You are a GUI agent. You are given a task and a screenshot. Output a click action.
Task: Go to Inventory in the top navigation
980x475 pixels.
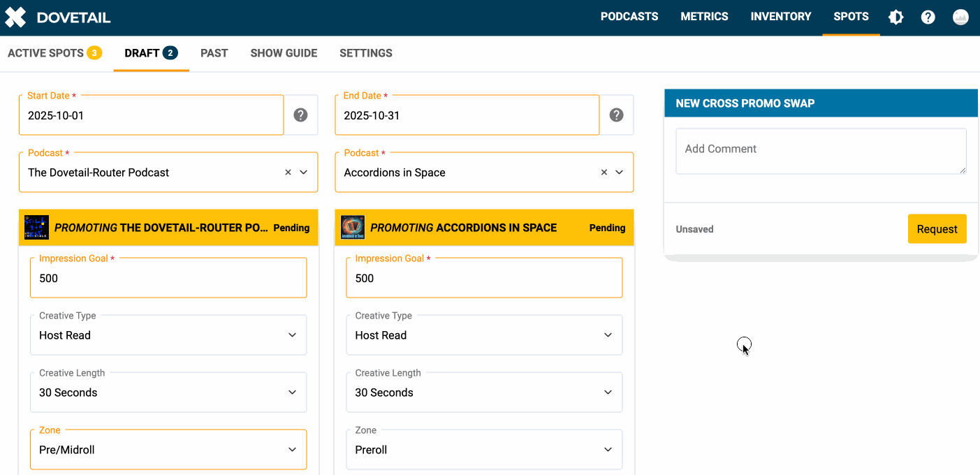tap(780, 17)
